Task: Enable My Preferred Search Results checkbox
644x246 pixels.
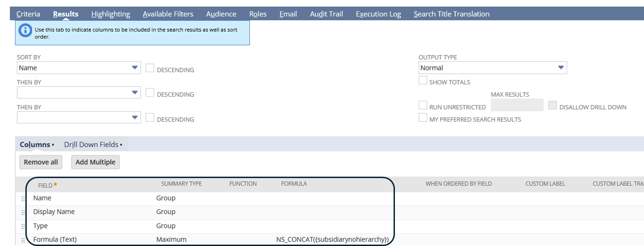Action: [423, 118]
